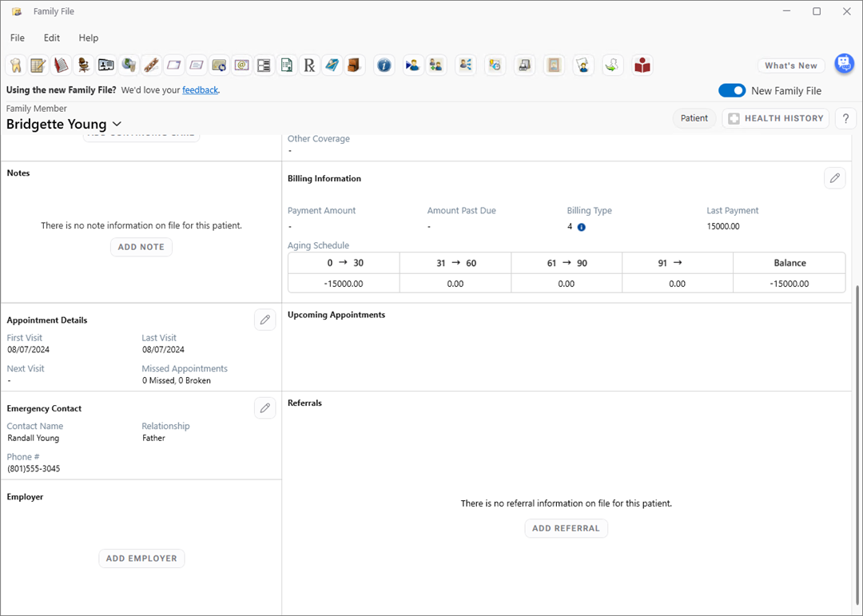Edit Emergency Contact with pencil icon

(x=264, y=408)
